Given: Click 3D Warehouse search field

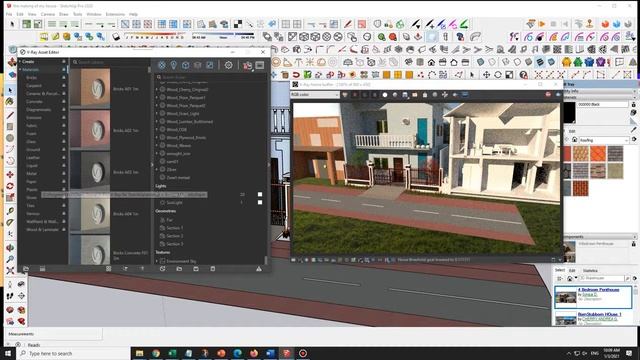Looking at the screenshot, I should (602, 278).
